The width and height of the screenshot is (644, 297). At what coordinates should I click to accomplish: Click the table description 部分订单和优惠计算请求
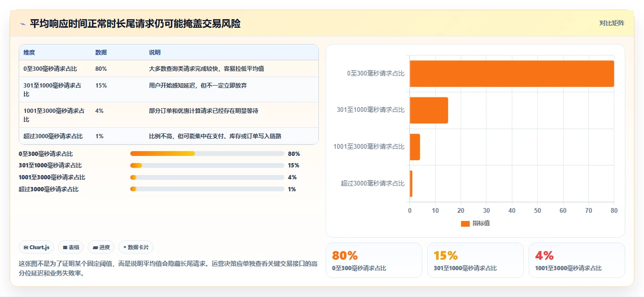(x=203, y=111)
